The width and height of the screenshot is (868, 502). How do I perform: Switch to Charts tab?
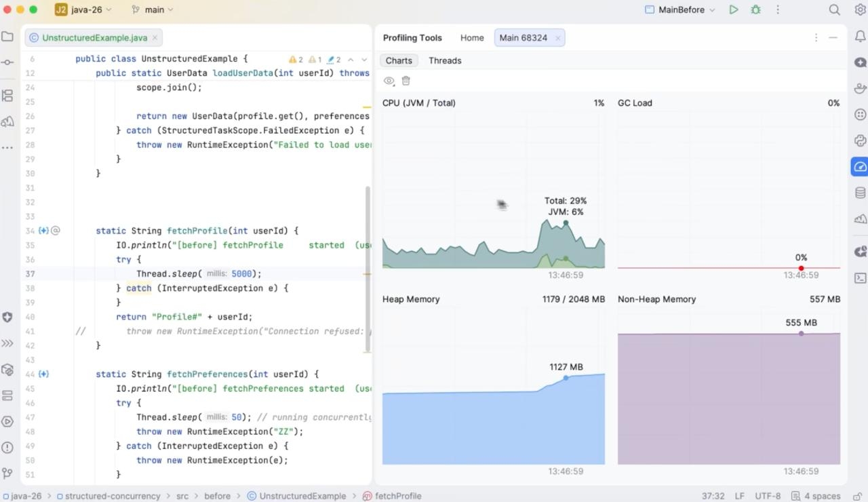pyautogui.click(x=399, y=60)
